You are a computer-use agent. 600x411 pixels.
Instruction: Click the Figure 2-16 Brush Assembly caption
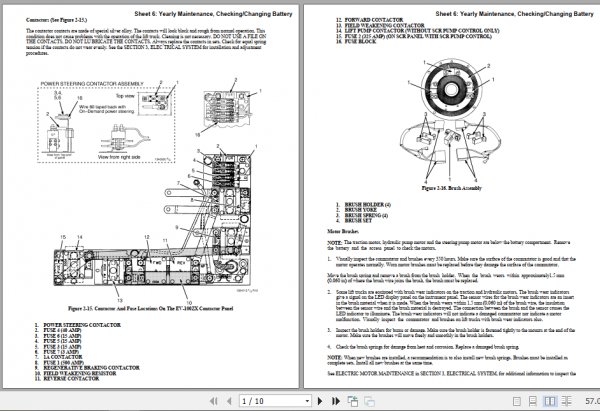[x=452, y=188]
